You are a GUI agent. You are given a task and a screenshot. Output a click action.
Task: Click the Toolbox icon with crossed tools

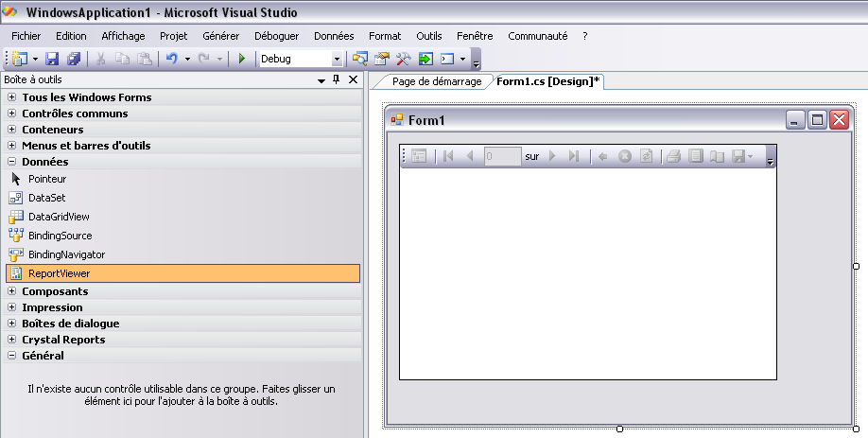click(x=404, y=59)
